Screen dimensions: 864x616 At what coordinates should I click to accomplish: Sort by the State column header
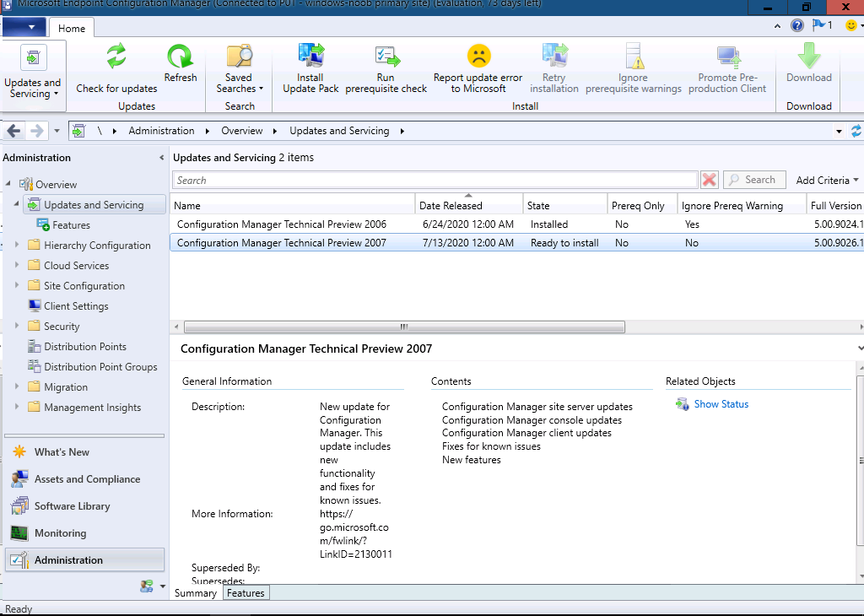[x=564, y=205]
